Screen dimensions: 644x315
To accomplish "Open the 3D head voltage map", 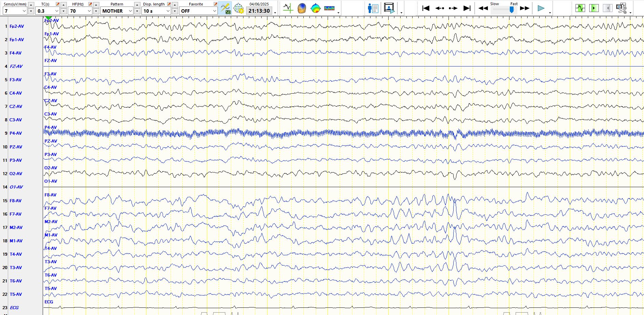I will coord(302,8).
